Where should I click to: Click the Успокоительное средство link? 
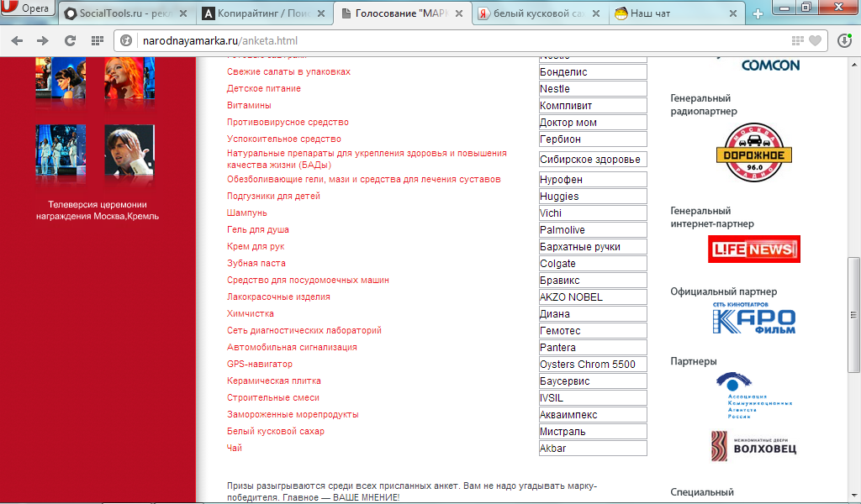[284, 139]
